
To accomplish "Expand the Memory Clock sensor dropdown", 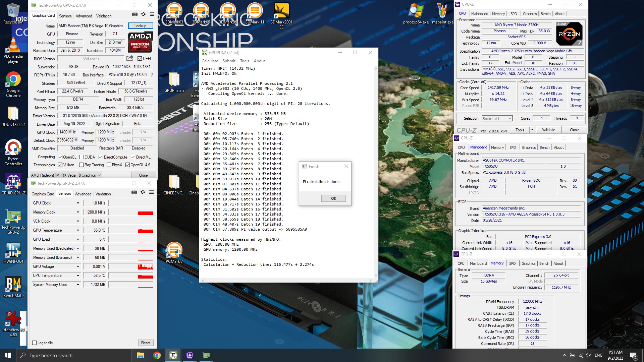I will coord(78,212).
